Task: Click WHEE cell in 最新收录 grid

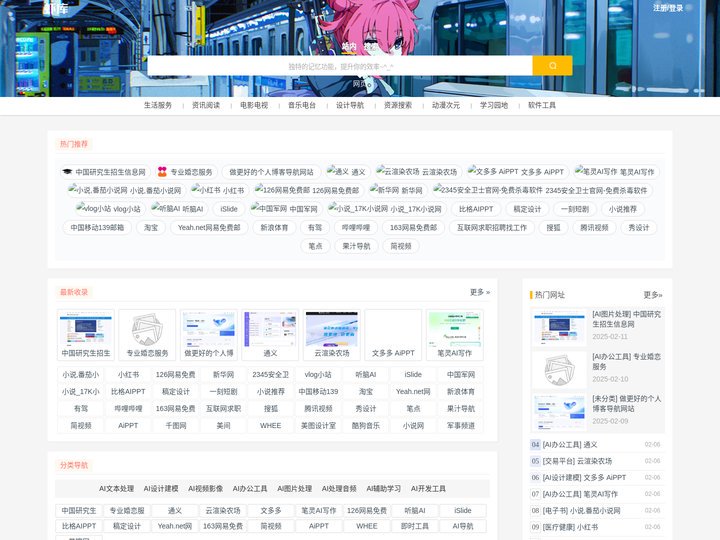Action: (x=270, y=426)
